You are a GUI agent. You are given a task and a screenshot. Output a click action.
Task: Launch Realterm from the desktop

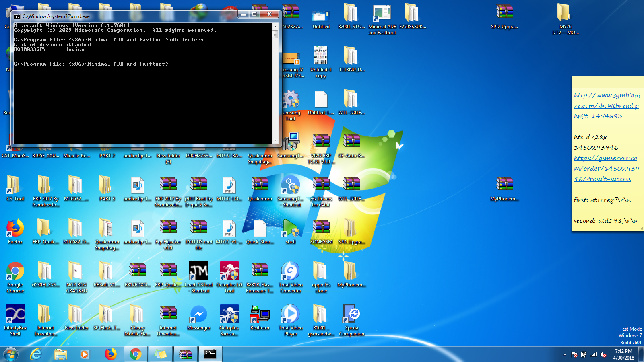[260, 318]
